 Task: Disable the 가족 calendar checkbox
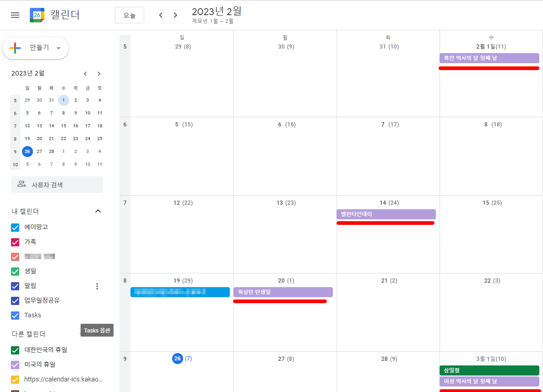click(x=15, y=242)
